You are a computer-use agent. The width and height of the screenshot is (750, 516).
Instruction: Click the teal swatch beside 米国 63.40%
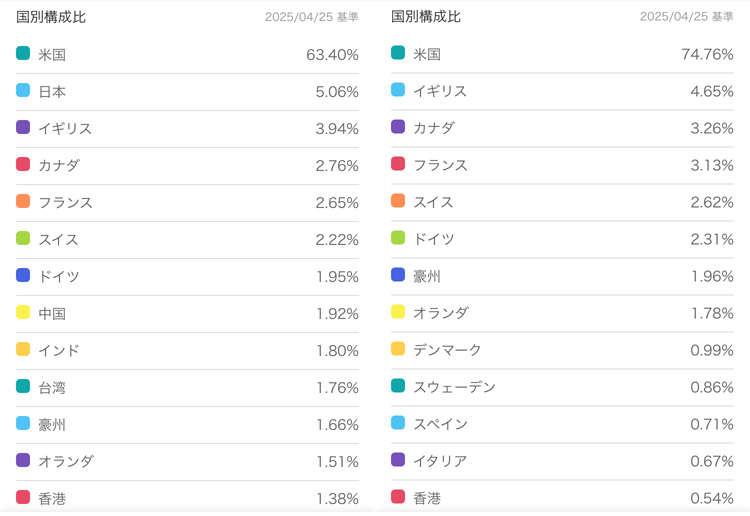23,53
